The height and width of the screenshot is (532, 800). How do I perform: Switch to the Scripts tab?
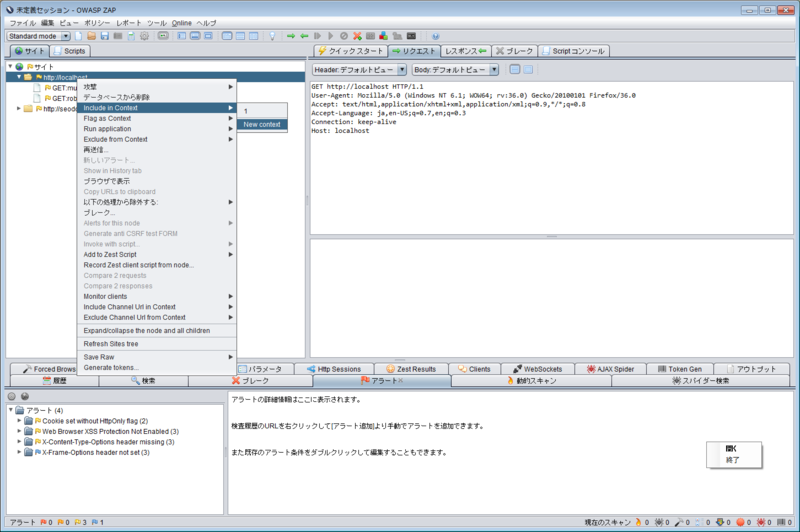pos(70,51)
